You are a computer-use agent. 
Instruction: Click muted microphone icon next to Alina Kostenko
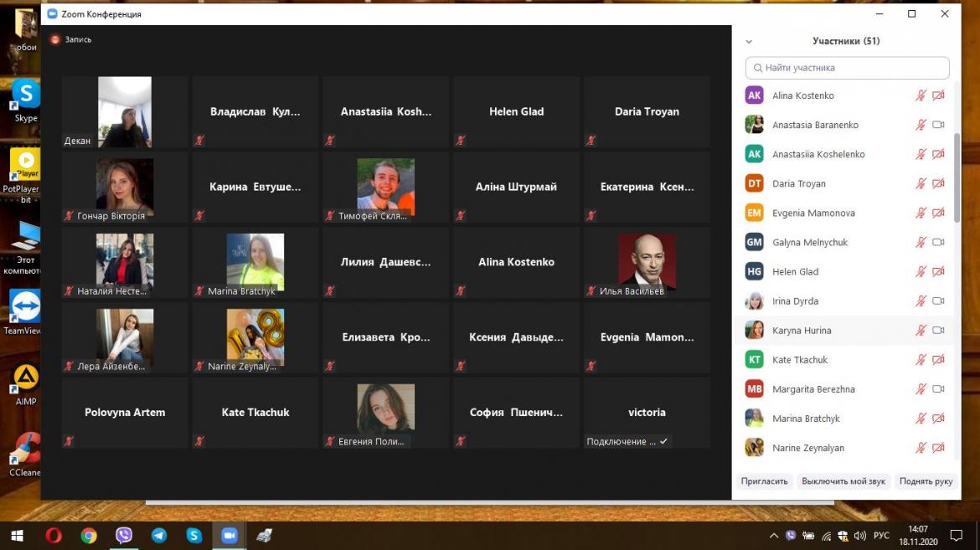921,95
